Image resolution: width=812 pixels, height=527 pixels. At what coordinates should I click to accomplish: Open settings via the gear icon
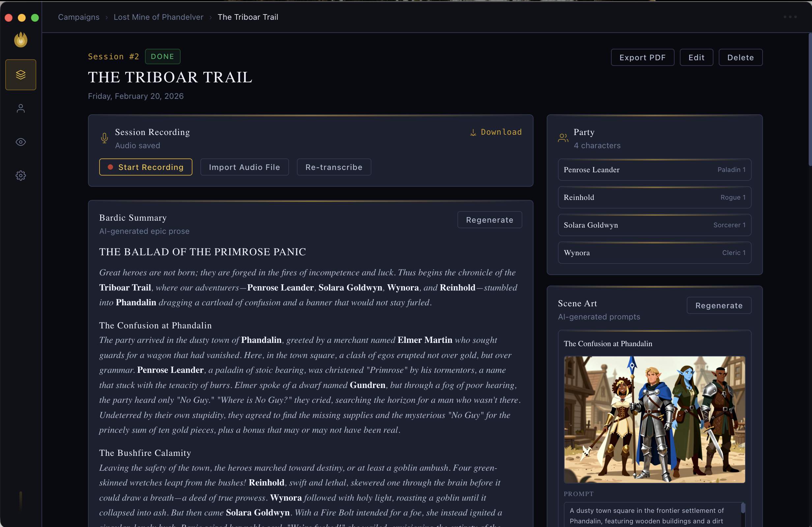click(20, 175)
